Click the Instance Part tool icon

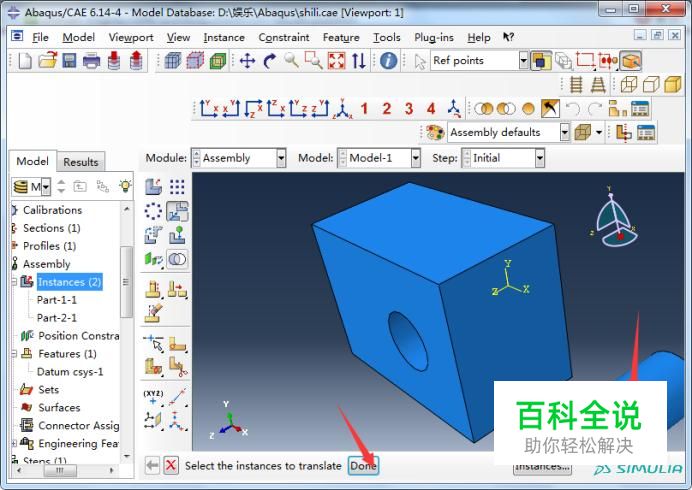coord(153,187)
